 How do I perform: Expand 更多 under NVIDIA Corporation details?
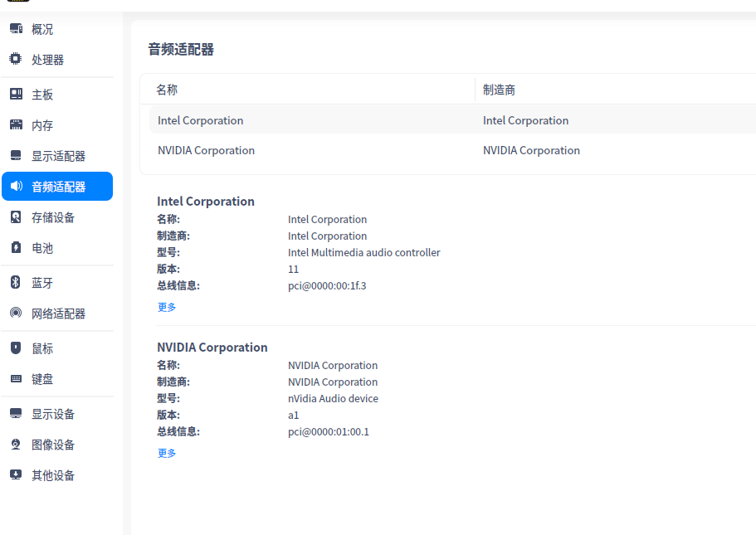coord(167,453)
